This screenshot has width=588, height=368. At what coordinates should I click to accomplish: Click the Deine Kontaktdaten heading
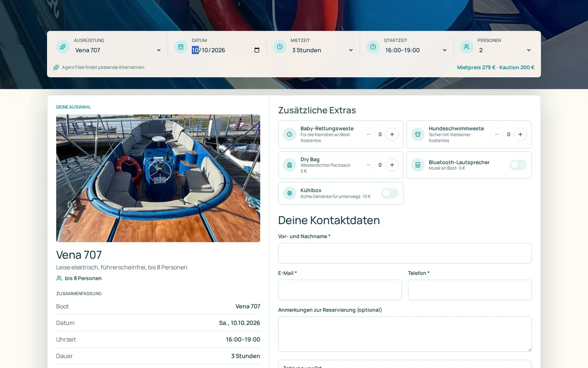click(329, 220)
